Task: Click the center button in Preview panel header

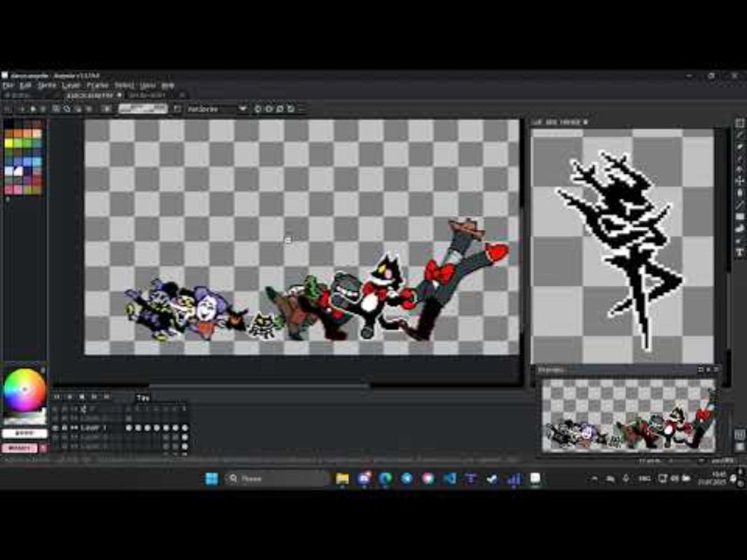Action: (x=701, y=370)
